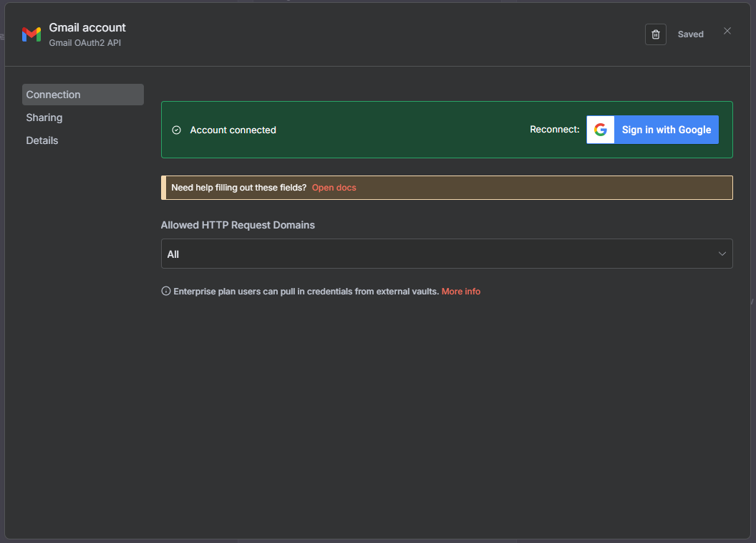This screenshot has width=756, height=543.
Task: Close the Gmail account dialog
Action: [727, 31]
